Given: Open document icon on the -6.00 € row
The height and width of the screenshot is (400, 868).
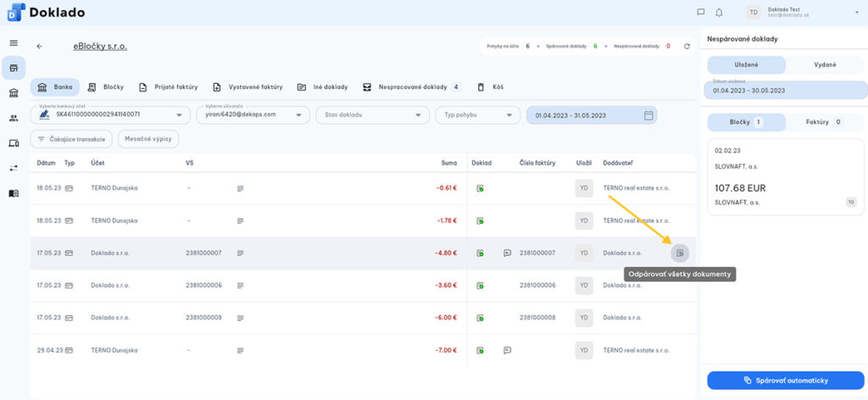Looking at the screenshot, I should [x=480, y=318].
